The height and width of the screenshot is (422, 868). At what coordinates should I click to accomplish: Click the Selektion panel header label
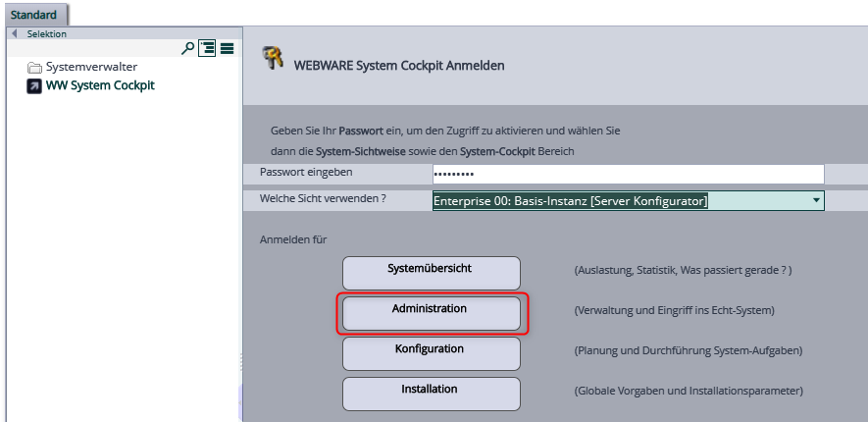[x=47, y=33]
